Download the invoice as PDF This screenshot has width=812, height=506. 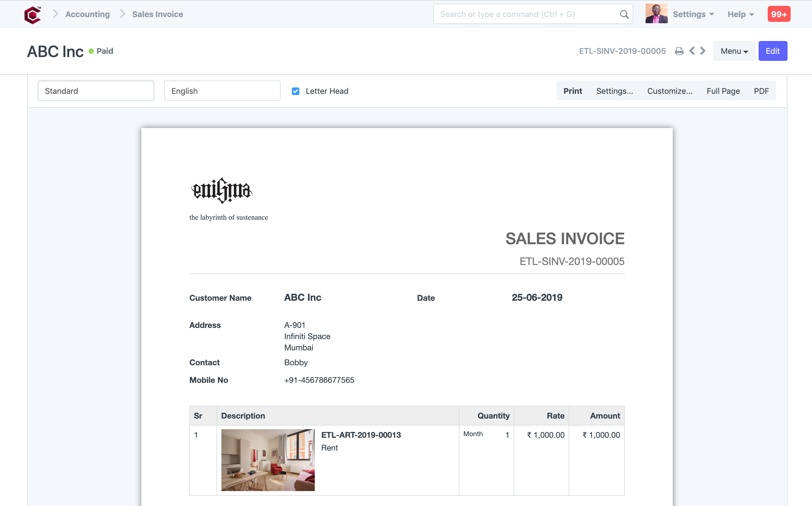(761, 91)
